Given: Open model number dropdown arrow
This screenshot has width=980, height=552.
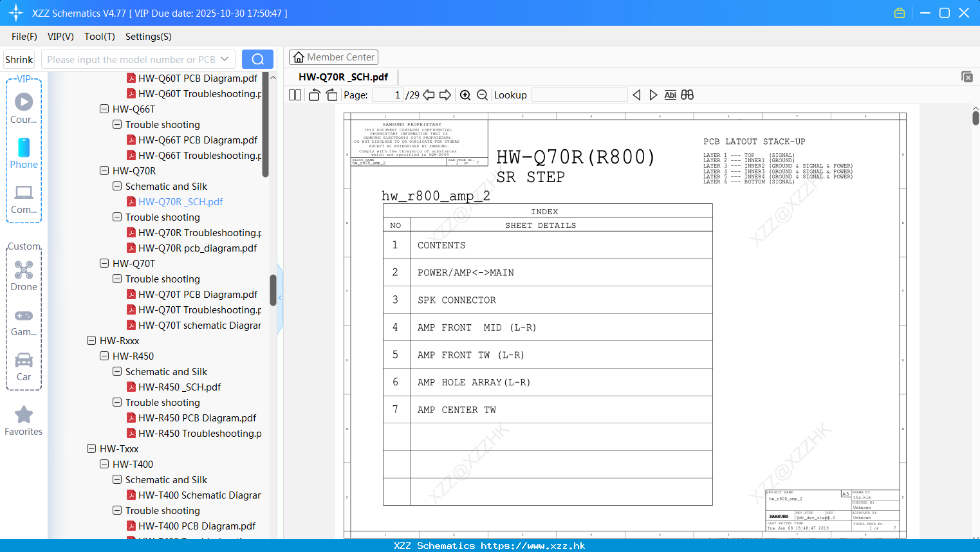Looking at the screenshot, I should 225,59.
